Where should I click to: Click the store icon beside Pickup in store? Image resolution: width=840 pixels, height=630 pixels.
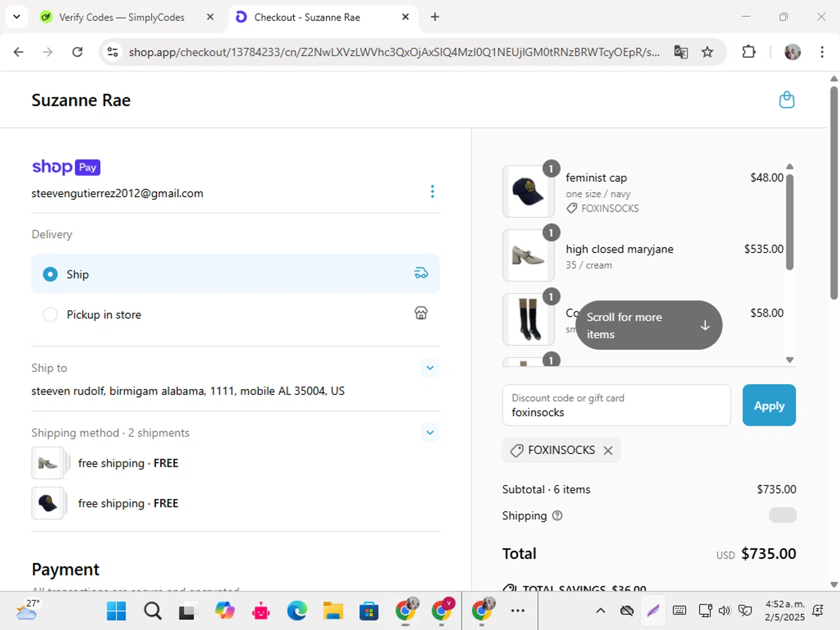point(421,313)
